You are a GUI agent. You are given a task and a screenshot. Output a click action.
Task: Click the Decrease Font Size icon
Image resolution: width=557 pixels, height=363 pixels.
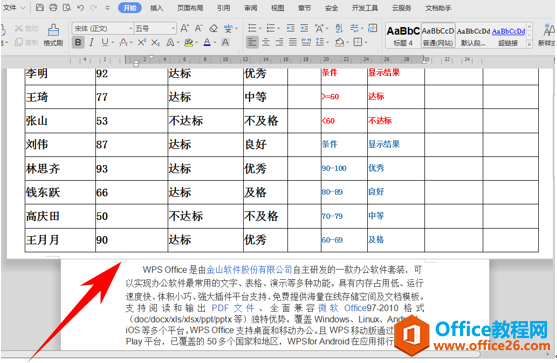198,28
